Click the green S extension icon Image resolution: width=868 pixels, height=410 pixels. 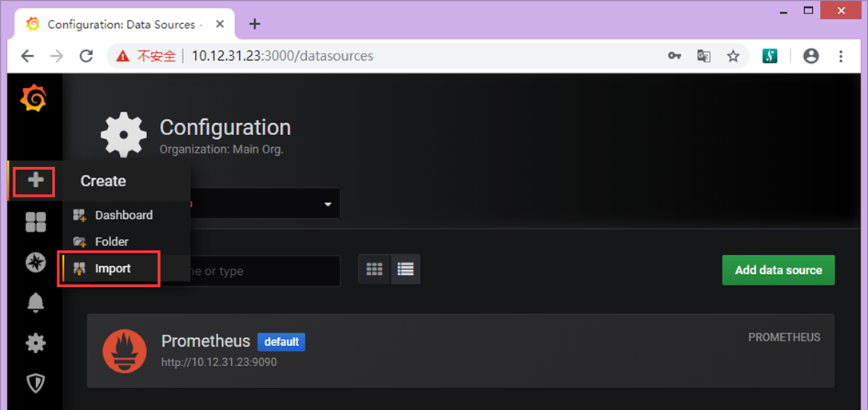click(x=770, y=56)
